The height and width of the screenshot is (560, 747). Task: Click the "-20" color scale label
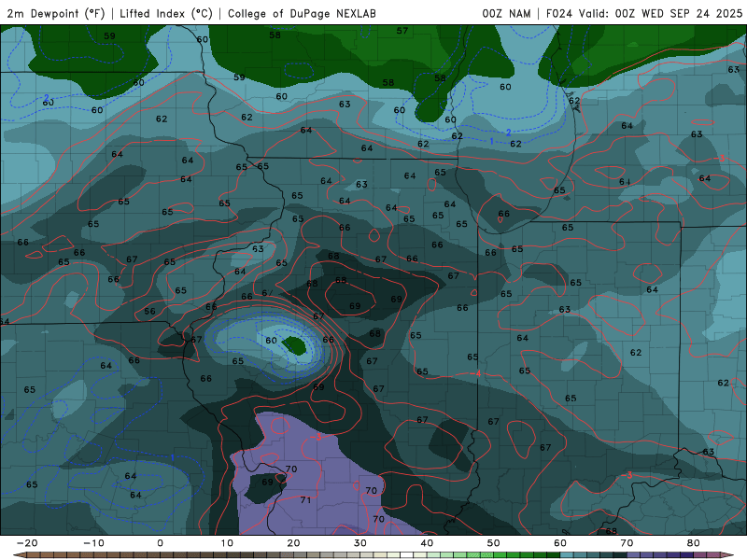coord(27,543)
